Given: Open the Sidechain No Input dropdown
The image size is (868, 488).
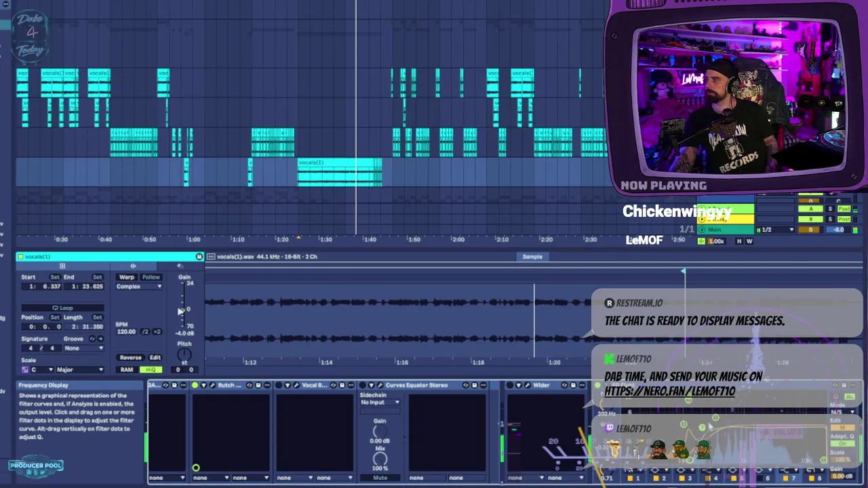Looking at the screenshot, I should point(380,403).
